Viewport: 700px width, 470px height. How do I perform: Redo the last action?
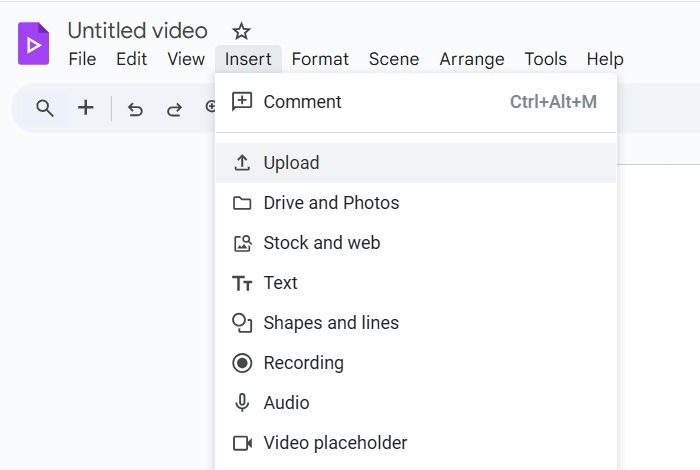pos(174,109)
